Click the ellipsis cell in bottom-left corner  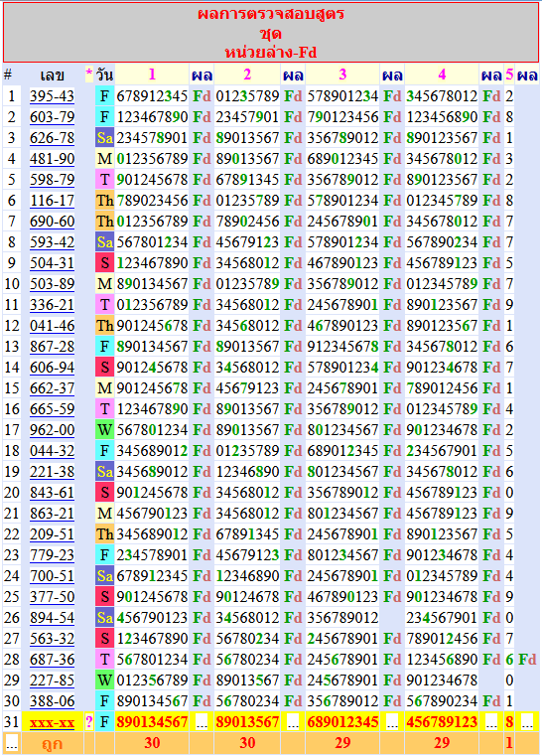click(x=12, y=743)
